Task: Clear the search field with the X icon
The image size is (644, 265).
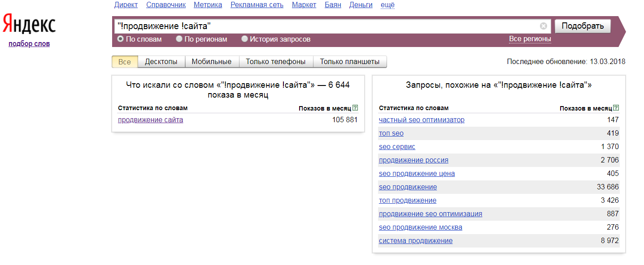Action: click(x=543, y=26)
